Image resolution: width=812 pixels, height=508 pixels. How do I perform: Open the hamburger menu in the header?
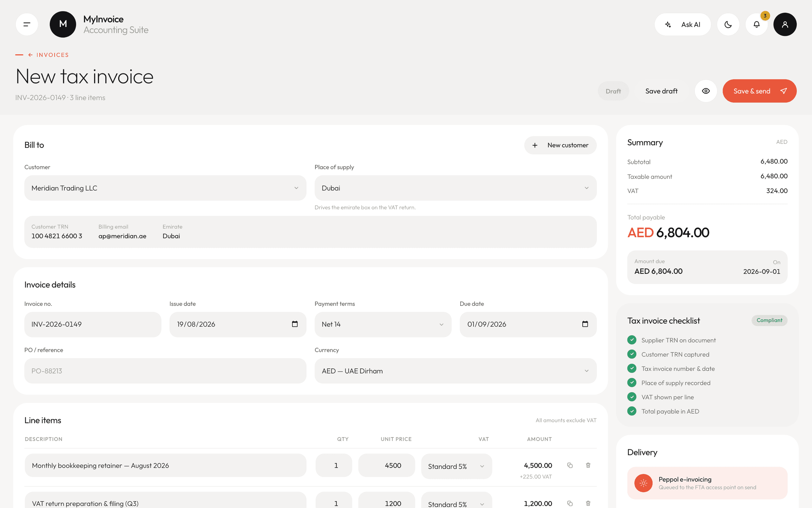pos(27,24)
